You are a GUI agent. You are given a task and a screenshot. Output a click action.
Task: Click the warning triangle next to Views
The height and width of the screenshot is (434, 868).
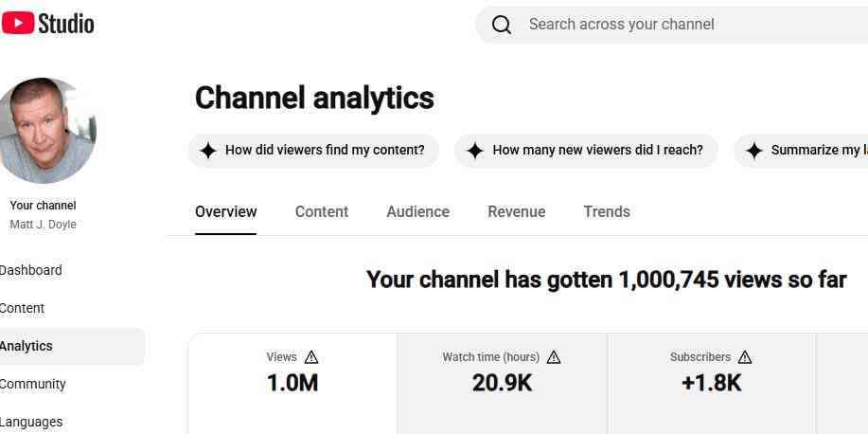coord(311,357)
